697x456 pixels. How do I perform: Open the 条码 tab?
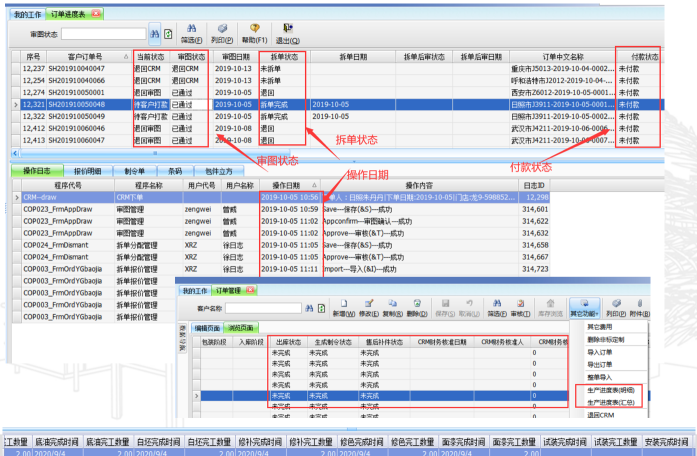tap(175, 171)
